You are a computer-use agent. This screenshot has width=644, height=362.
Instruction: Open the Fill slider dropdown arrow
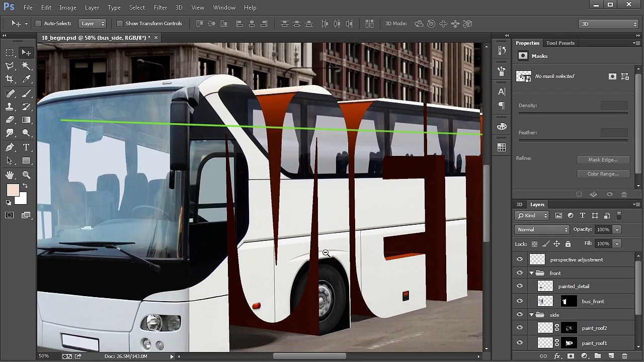tap(617, 244)
